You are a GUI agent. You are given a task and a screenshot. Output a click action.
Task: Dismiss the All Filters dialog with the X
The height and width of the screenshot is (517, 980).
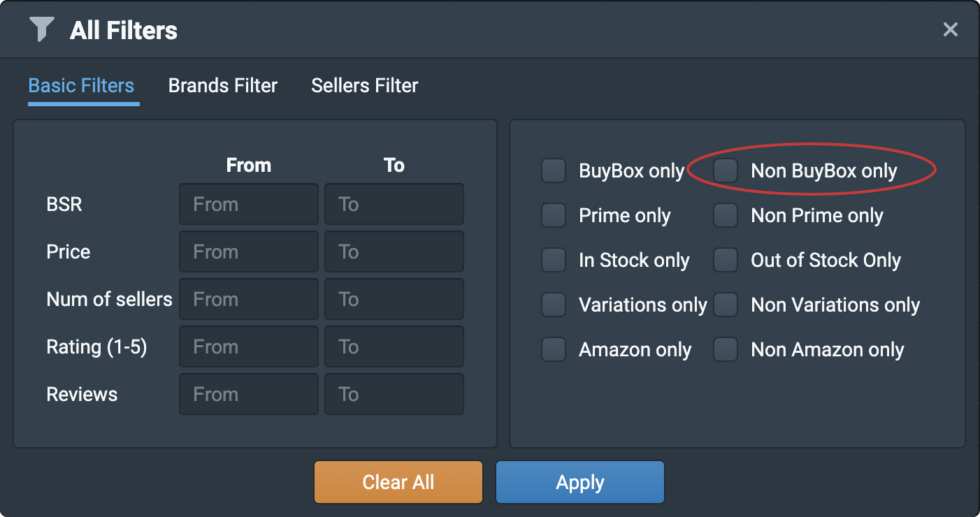tap(950, 29)
